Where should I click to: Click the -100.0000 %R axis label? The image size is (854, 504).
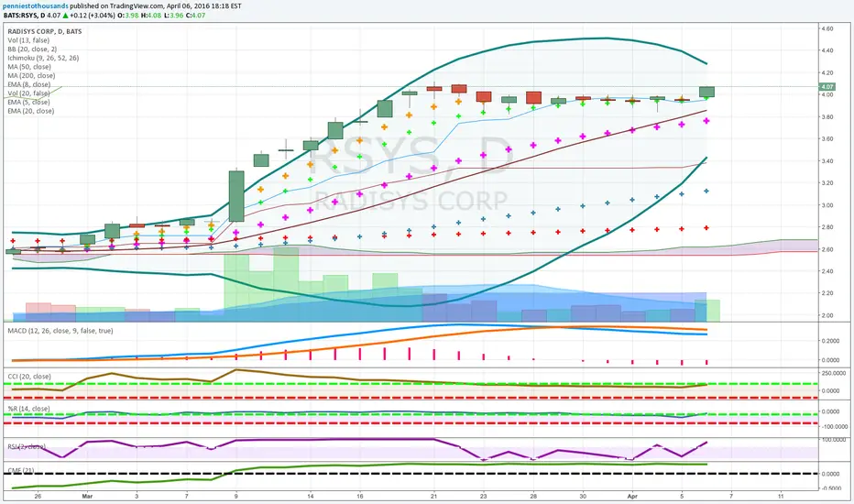(833, 427)
